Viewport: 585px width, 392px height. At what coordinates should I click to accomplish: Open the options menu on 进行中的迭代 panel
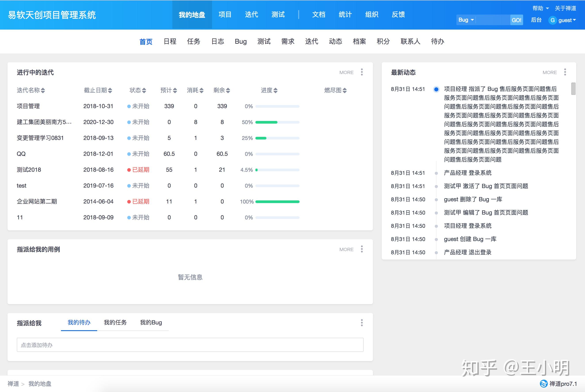(x=362, y=72)
